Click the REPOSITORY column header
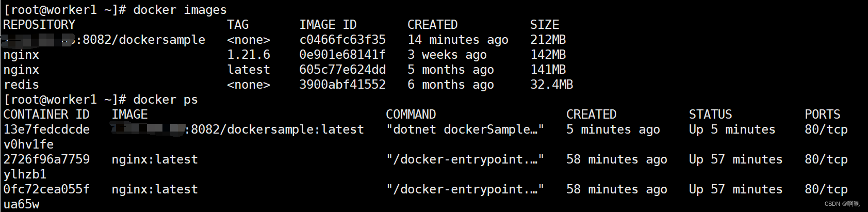Image resolution: width=868 pixels, height=212 pixels. click(39, 25)
